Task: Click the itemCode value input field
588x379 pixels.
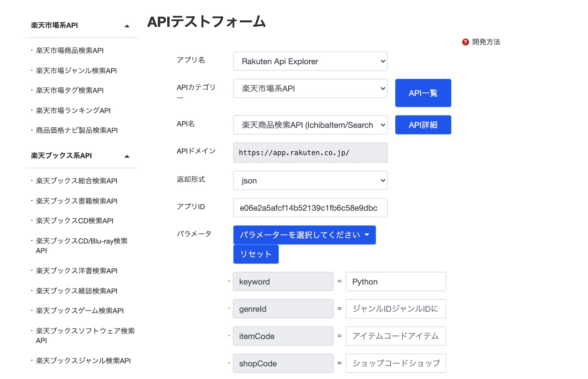Action: click(396, 336)
